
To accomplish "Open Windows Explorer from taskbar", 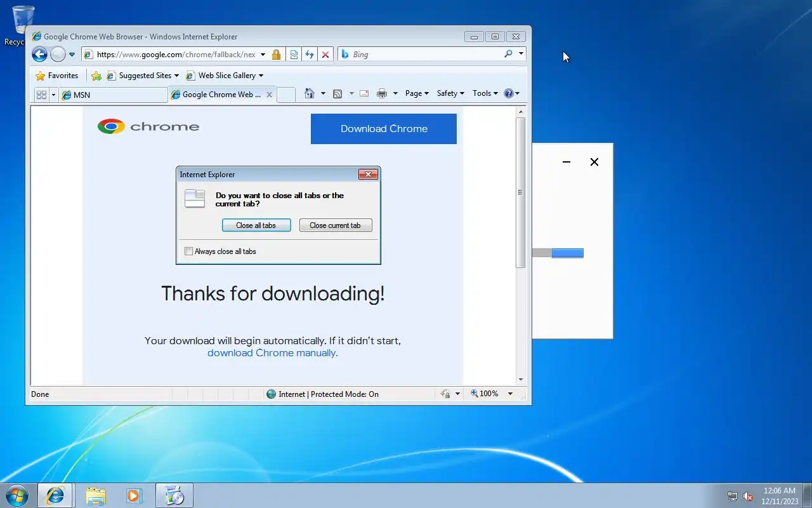I will tap(96, 495).
